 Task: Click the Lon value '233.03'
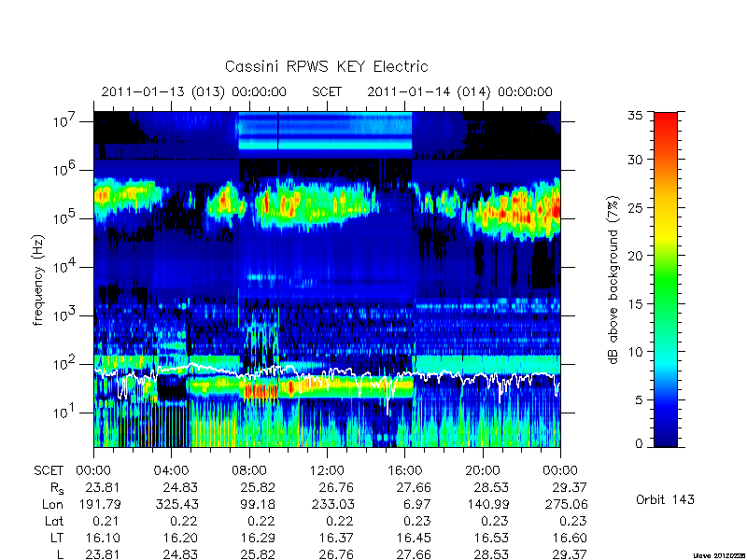pyautogui.click(x=332, y=504)
